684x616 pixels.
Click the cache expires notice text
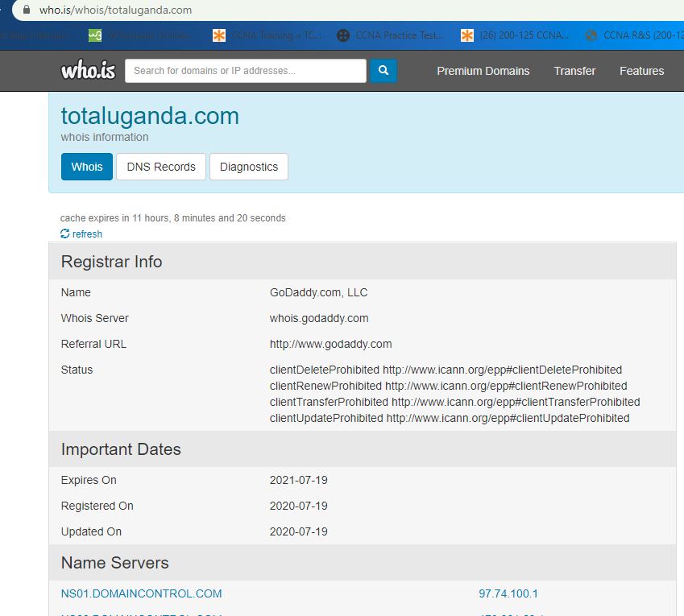pyautogui.click(x=172, y=218)
